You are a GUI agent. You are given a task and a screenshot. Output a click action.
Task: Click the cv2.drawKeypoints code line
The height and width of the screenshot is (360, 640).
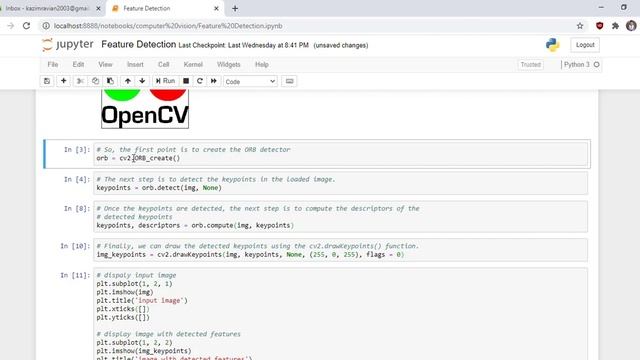pos(250,254)
